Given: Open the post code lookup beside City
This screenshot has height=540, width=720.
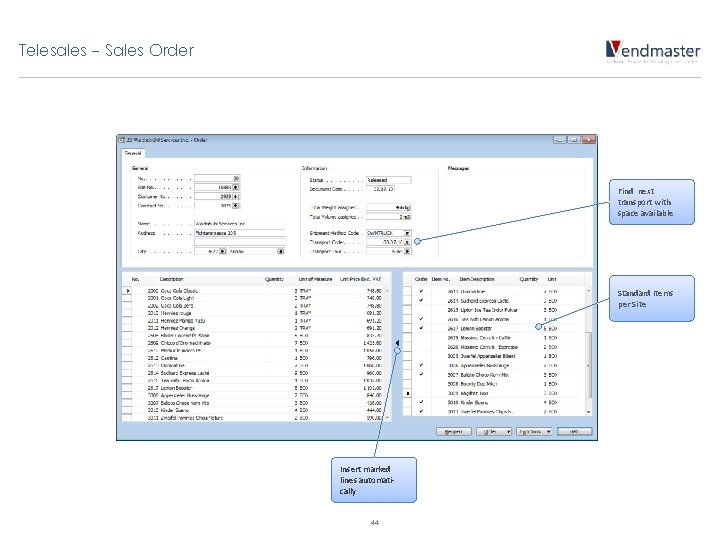Looking at the screenshot, I should click(223, 251).
